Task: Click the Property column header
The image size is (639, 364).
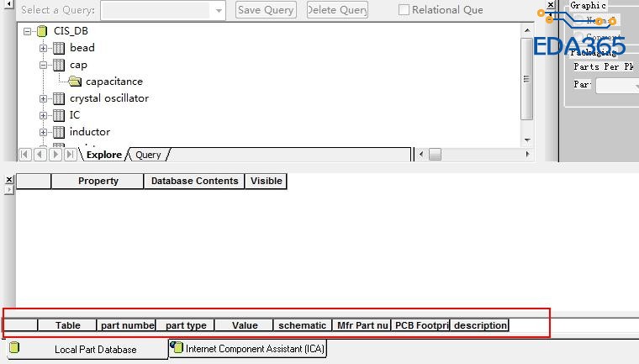Action: 98,181
